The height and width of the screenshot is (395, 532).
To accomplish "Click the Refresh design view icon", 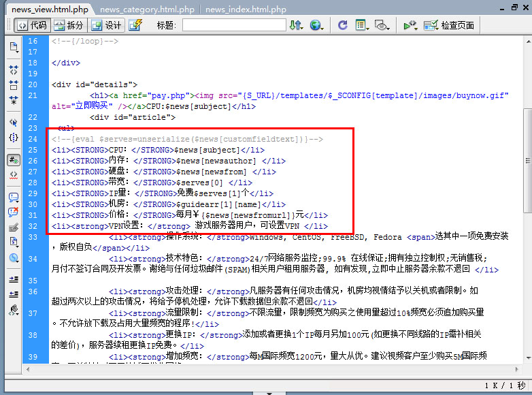I will (342, 25).
